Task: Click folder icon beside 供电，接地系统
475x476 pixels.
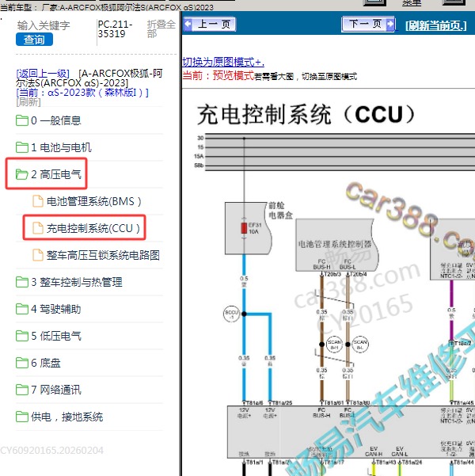Action: [22, 417]
